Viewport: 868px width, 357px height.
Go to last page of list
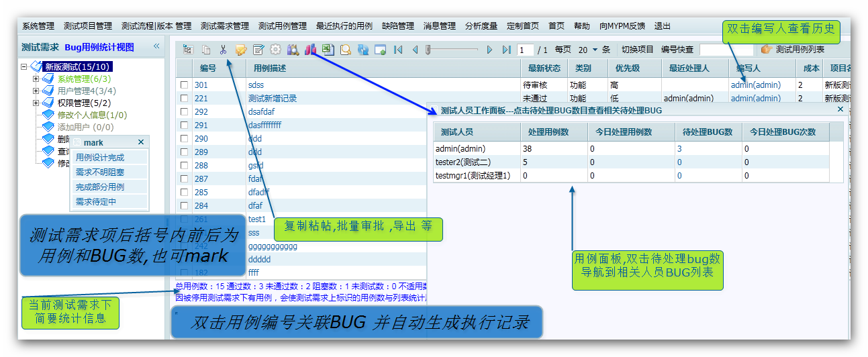pos(506,50)
